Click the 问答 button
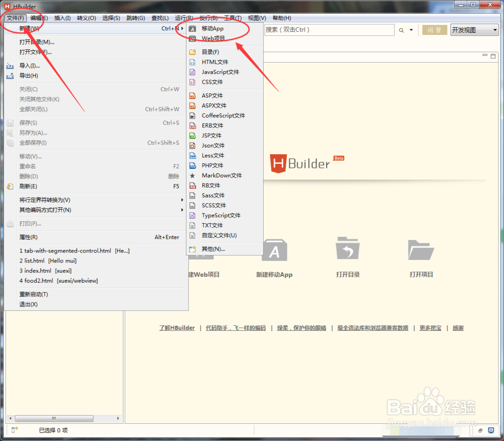The height and width of the screenshot is (441, 504). [x=434, y=30]
